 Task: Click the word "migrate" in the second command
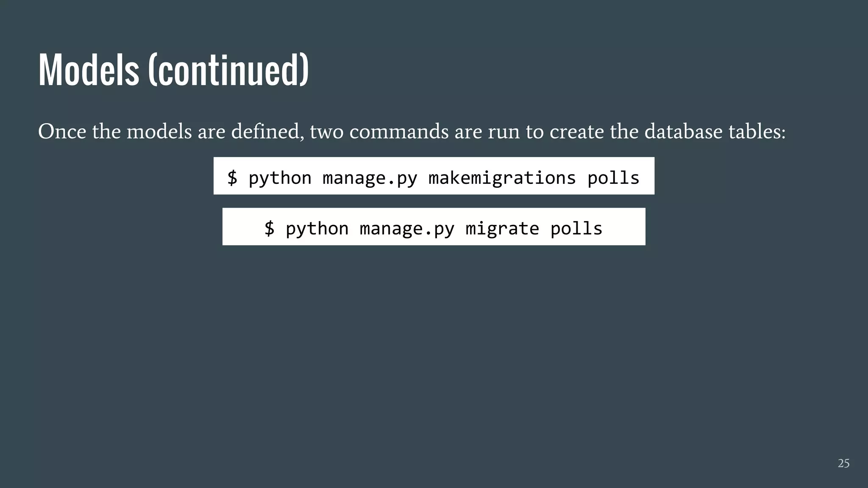[x=502, y=229]
